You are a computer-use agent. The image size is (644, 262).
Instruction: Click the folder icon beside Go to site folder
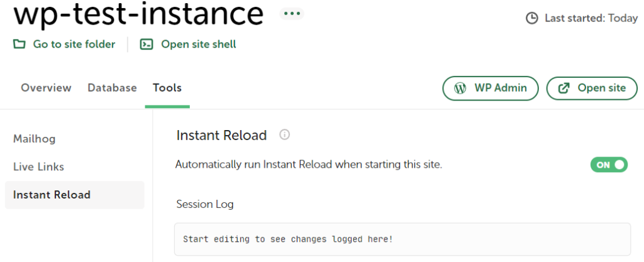point(19,44)
